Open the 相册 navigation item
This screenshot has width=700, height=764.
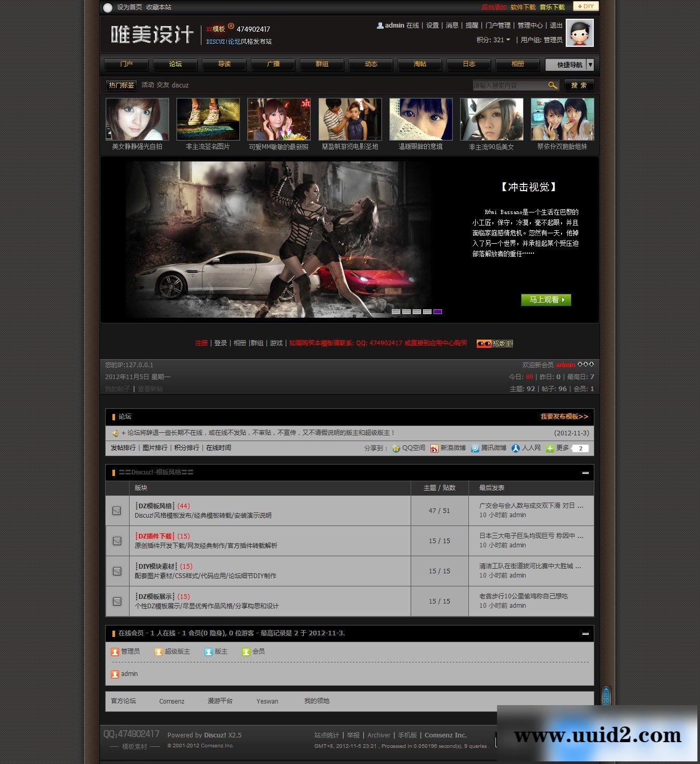pyautogui.click(x=518, y=64)
